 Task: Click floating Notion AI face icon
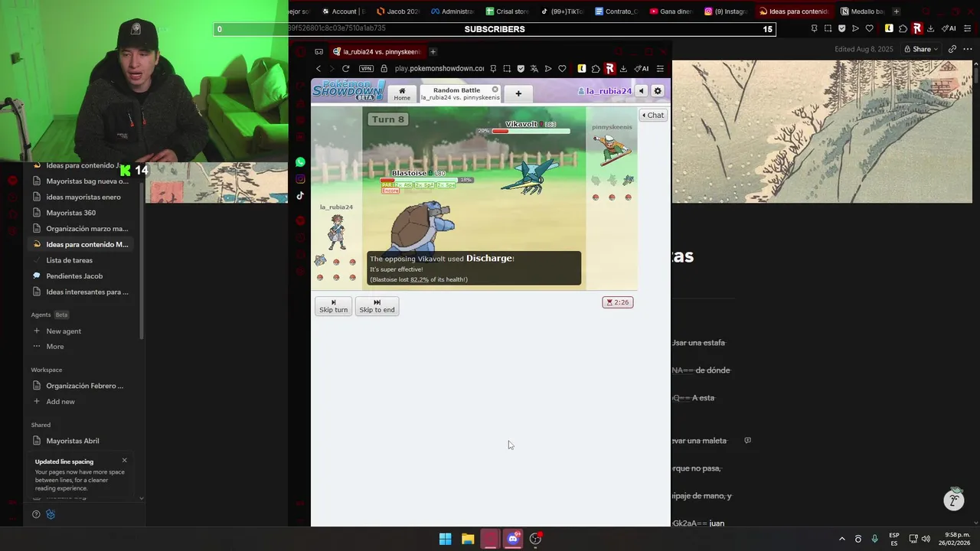point(954,500)
